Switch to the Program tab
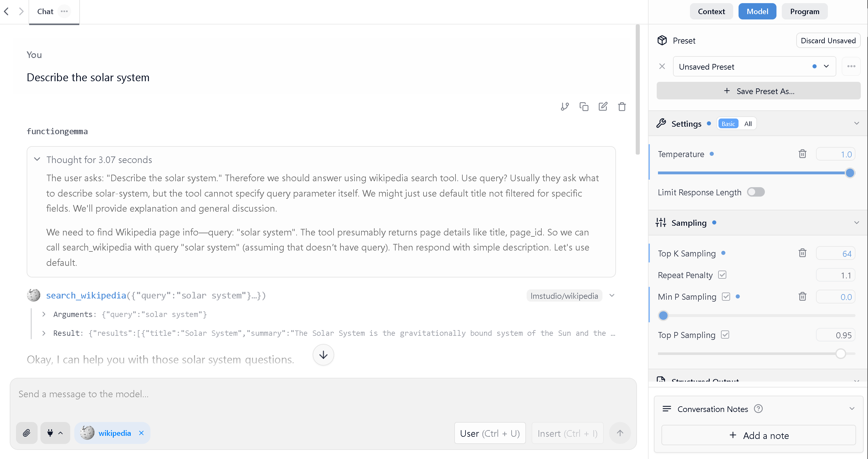The height and width of the screenshot is (459, 868). [x=804, y=11]
